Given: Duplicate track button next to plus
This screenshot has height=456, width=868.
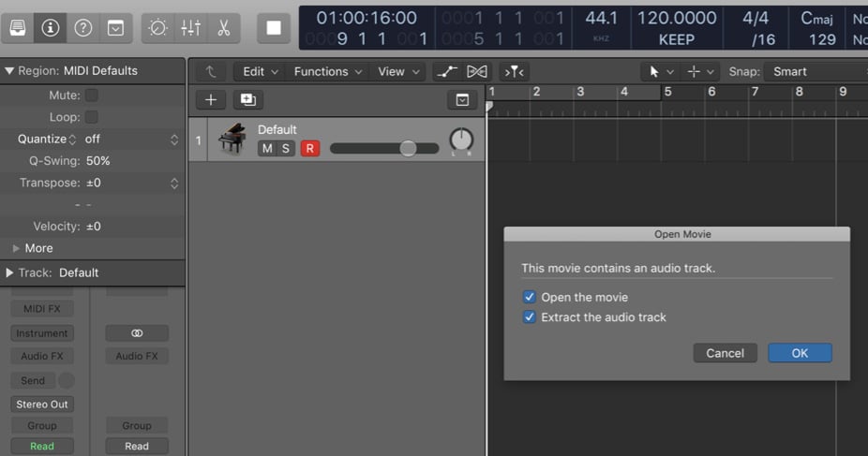Looking at the screenshot, I should 248,100.
